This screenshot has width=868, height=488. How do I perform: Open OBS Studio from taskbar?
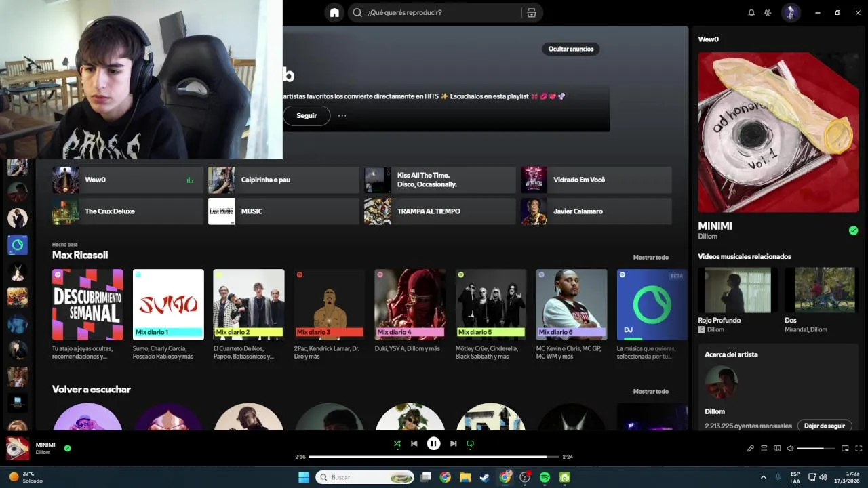click(x=525, y=477)
